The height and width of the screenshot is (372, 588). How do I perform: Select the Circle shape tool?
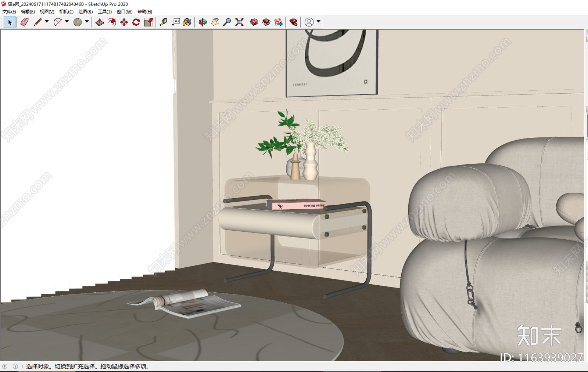click(78, 22)
